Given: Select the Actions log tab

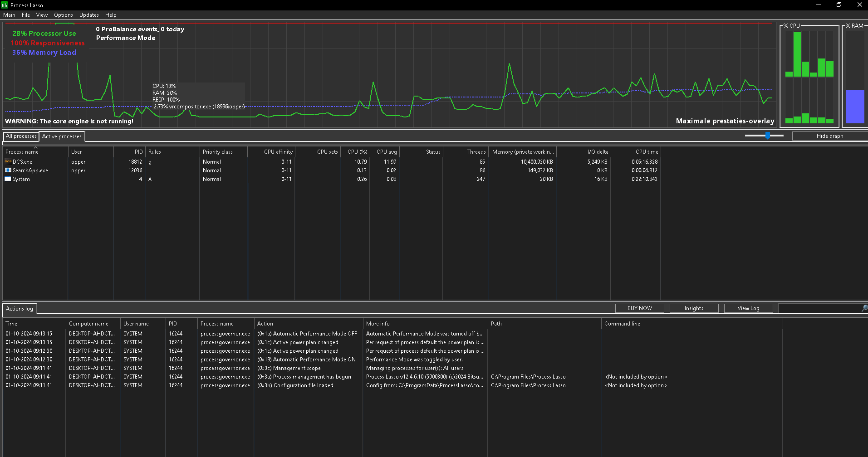Looking at the screenshot, I should [x=20, y=309].
